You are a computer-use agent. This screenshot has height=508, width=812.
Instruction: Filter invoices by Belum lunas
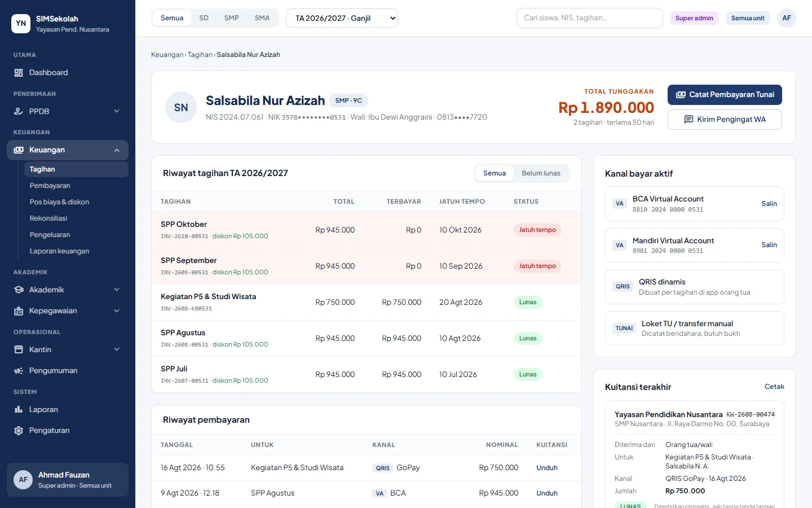pos(541,173)
